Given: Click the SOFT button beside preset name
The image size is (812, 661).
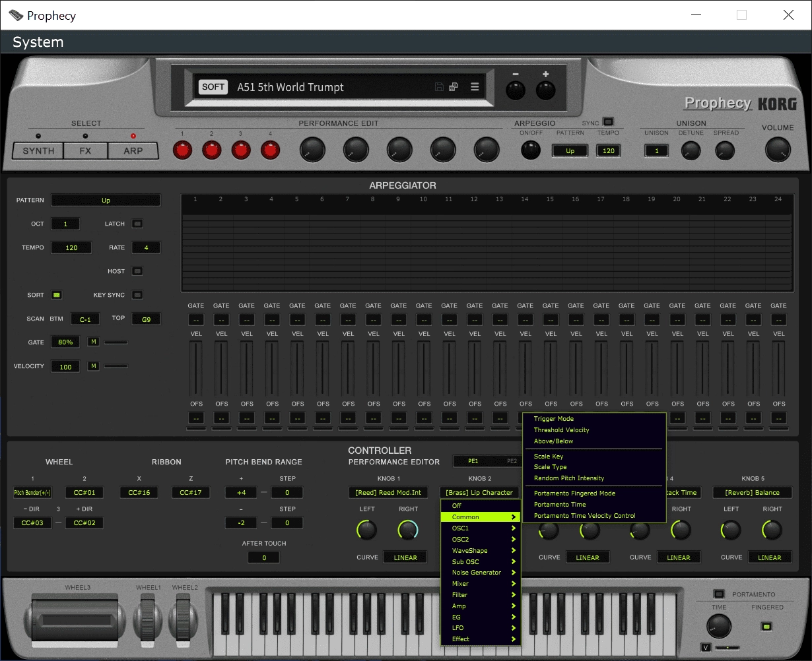Looking at the screenshot, I should pyautogui.click(x=213, y=86).
